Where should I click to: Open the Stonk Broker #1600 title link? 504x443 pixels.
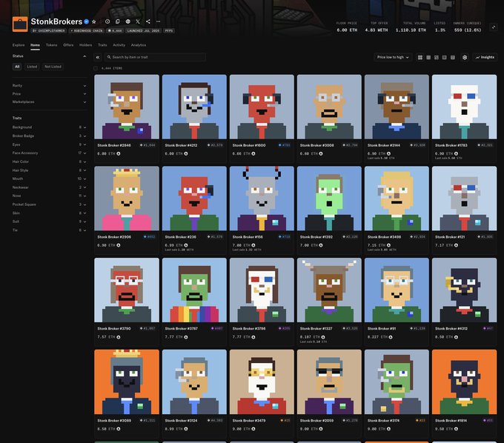249,145
